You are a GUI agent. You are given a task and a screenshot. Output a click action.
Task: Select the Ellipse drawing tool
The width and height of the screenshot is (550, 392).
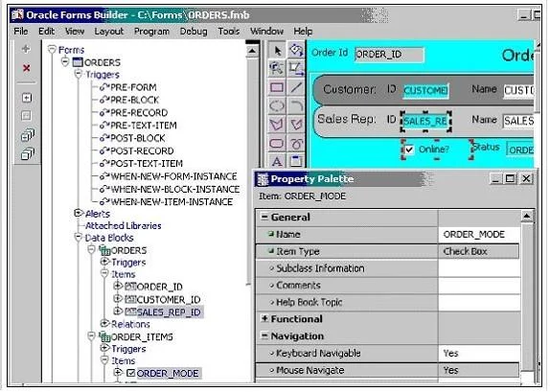(277, 105)
